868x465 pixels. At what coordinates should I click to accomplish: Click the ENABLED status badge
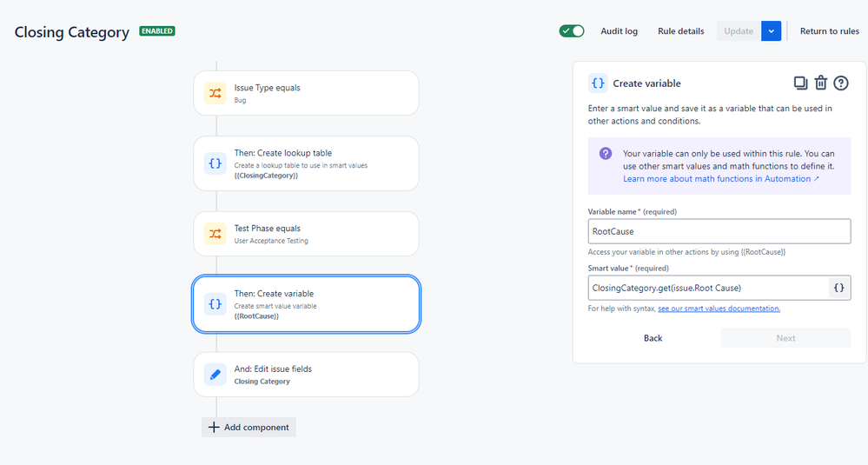point(157,31)
